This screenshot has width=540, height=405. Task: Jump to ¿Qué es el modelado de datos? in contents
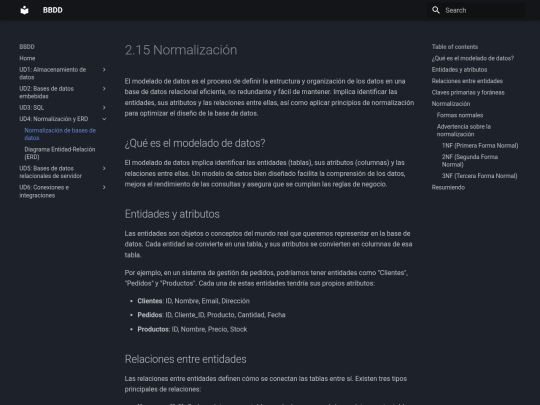pos(472,58)
